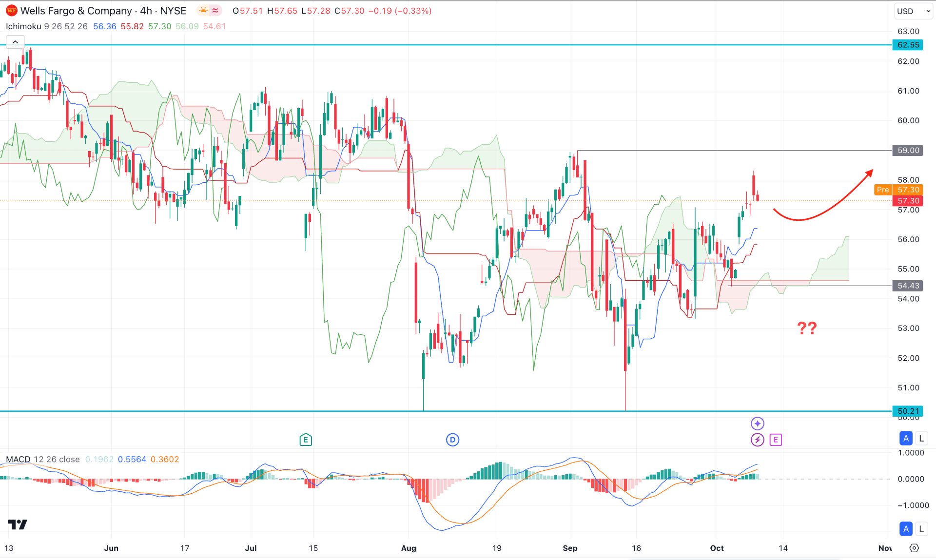Click the purple lightning-bolt event icon
Screen dimensions: 936x560
(757, 440)
